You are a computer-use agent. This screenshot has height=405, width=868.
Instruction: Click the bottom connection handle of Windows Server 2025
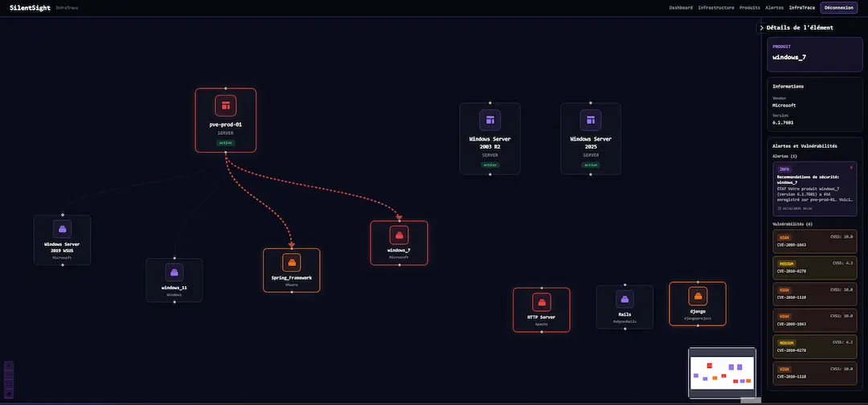tap(591, 174)
